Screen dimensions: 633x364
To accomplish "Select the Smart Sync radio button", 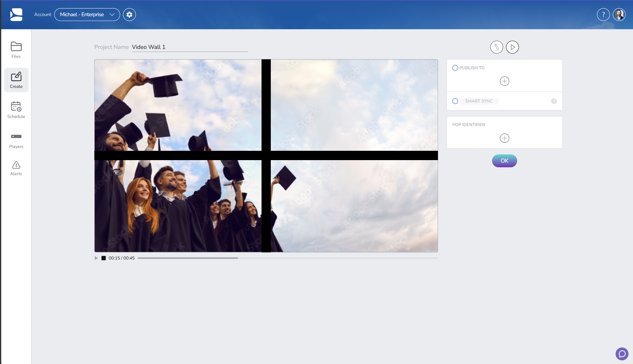I will (455, 101).
